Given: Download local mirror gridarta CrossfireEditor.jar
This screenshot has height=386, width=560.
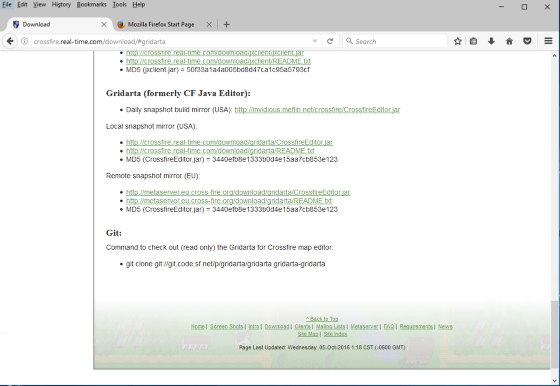Looking at the screenshot, I should 229,142.
